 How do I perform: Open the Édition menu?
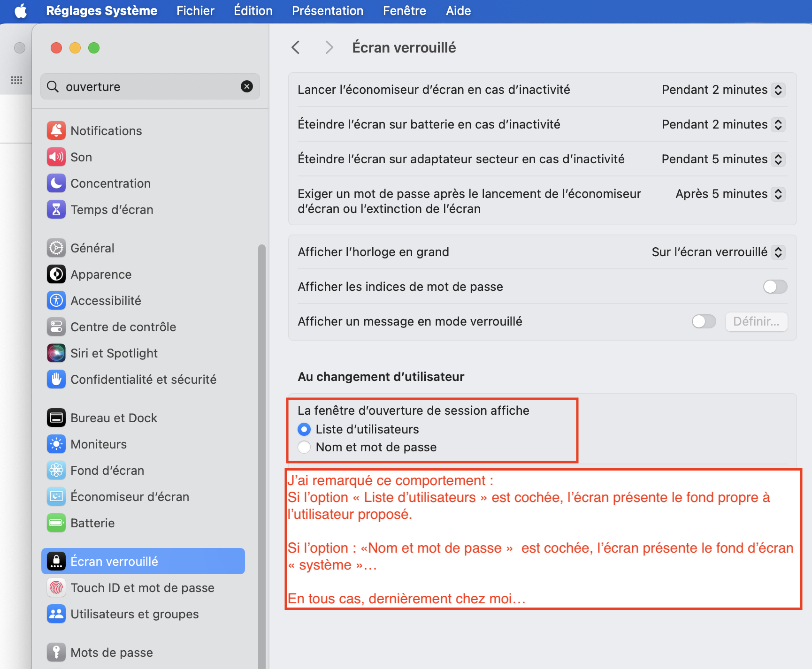click(x=253, y=11)
